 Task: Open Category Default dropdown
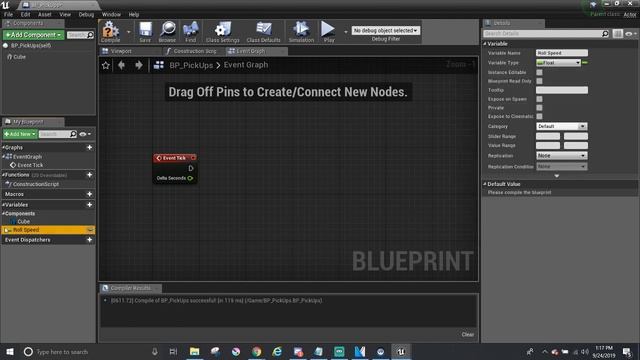561,126
